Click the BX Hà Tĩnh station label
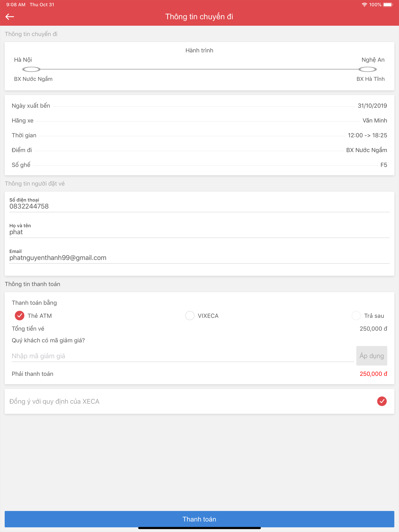Viewport: 399px width, 532px height. click(x=370, y=79)
